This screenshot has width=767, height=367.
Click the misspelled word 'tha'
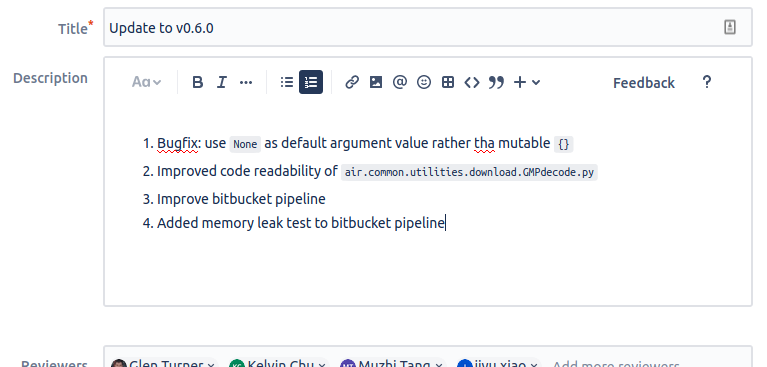484,143
